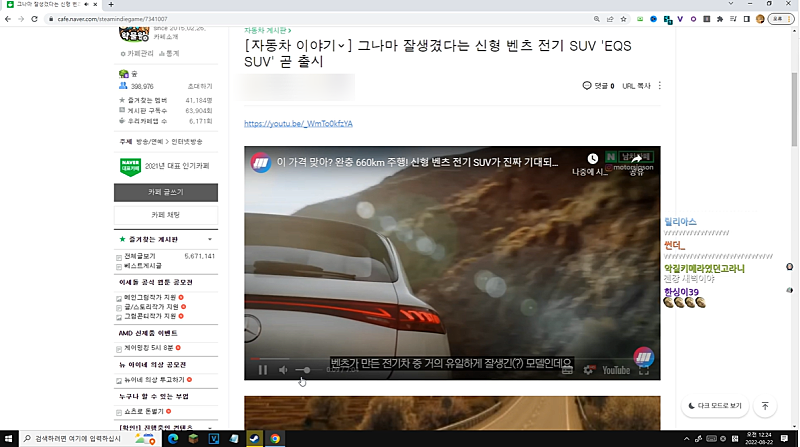Click the address bar URL

pyautogui.click(x=112, y=19)
